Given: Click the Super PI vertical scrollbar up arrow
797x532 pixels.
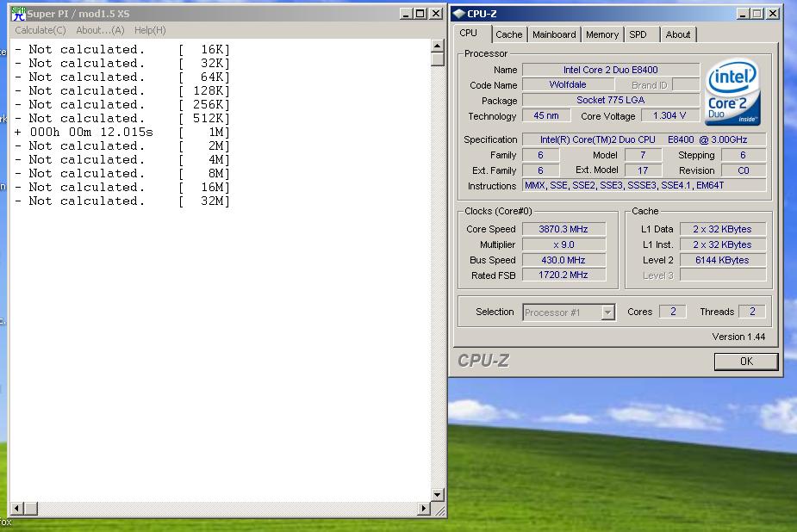Looking at the screenshot, I should pos(437,46).
